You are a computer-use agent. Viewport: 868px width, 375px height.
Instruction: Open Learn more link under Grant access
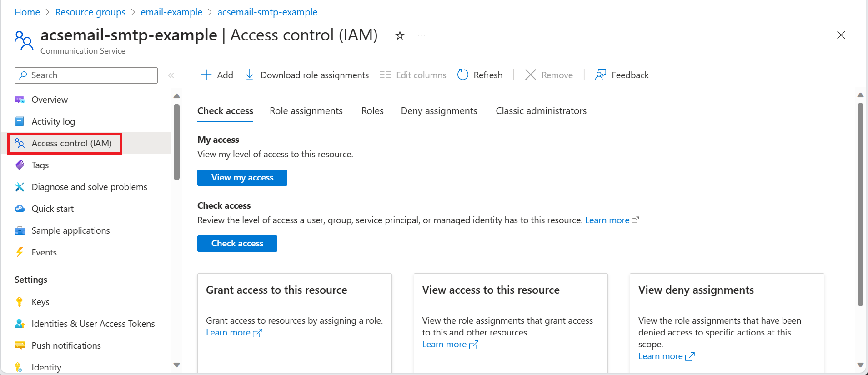(x=228, y=332)
